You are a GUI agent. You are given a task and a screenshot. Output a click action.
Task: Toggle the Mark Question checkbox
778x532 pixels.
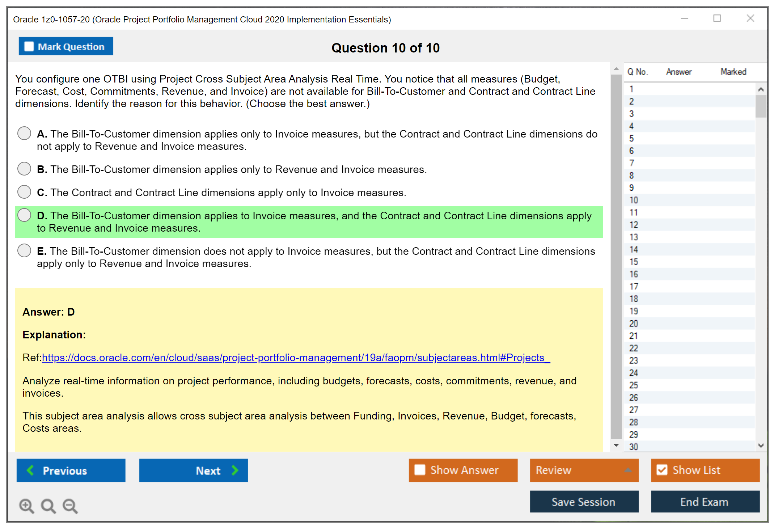29,47
